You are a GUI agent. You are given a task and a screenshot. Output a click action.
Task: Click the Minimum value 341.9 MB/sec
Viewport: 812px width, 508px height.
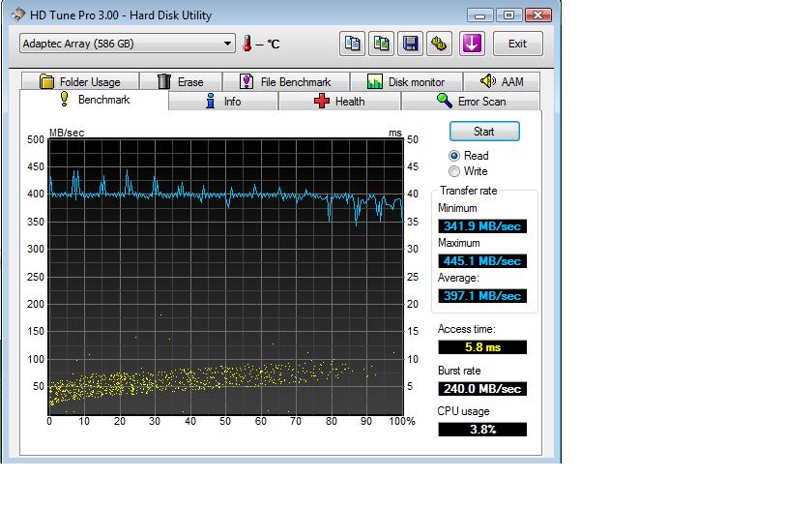click(482, 226)
